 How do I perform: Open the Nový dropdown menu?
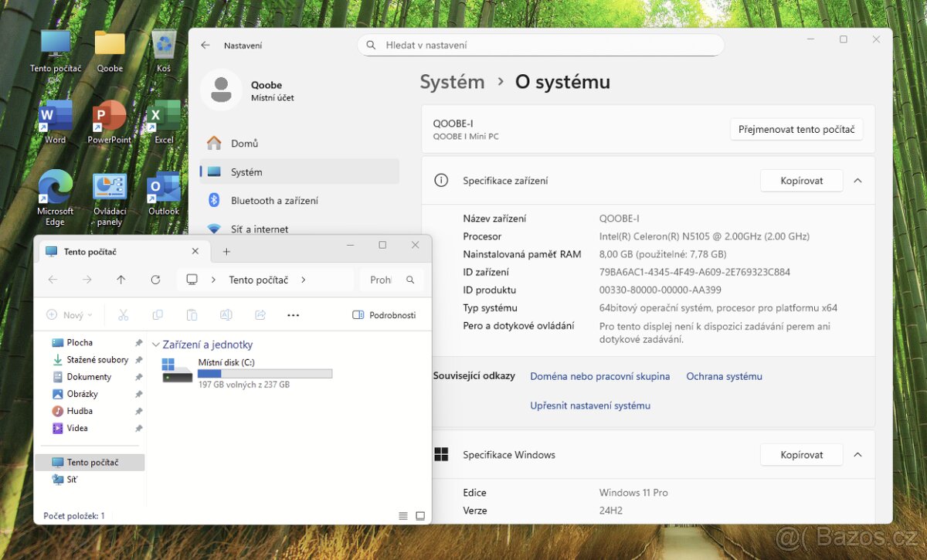coord(70,315)
